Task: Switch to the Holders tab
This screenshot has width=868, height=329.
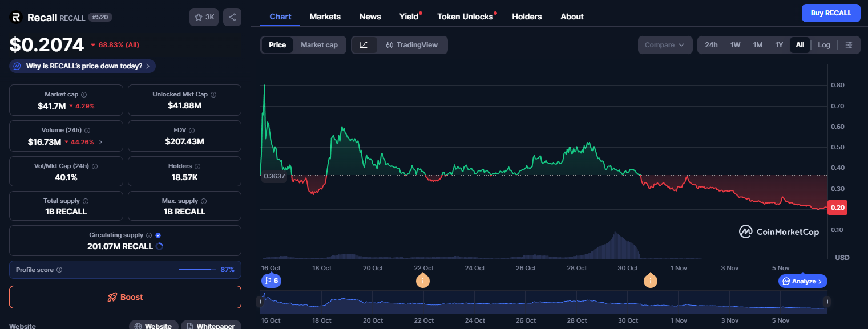Action: [x=527, y=17]
